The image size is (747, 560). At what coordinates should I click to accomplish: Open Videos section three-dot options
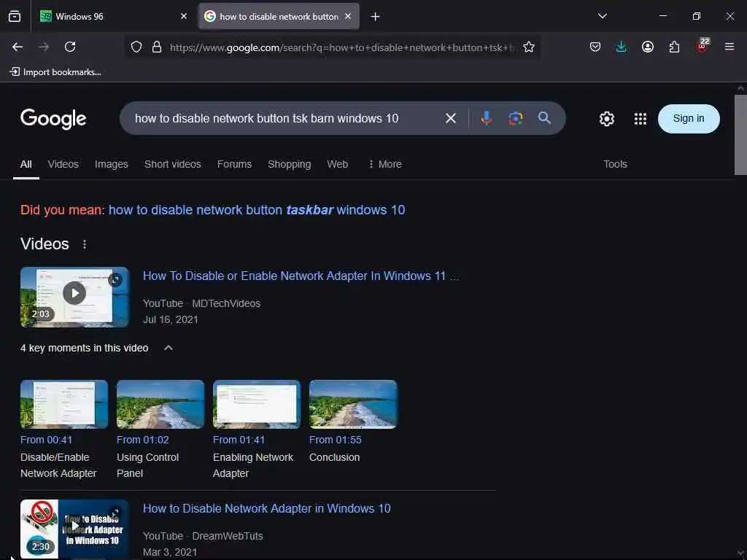pos(85,244)
